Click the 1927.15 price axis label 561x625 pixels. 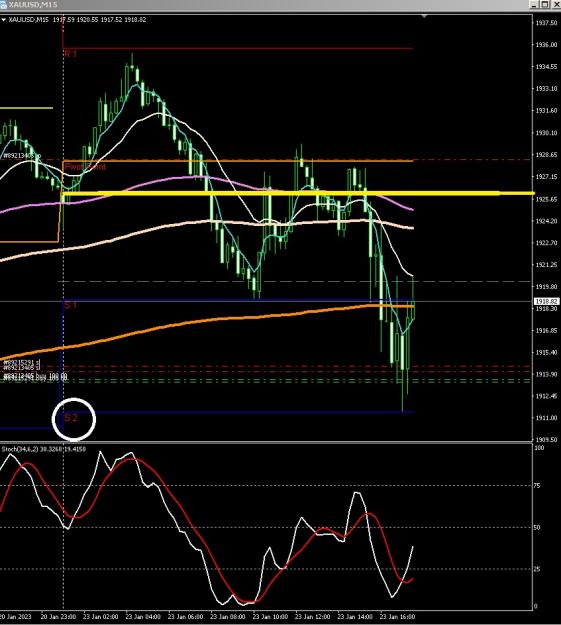click(x=546, y=177)
